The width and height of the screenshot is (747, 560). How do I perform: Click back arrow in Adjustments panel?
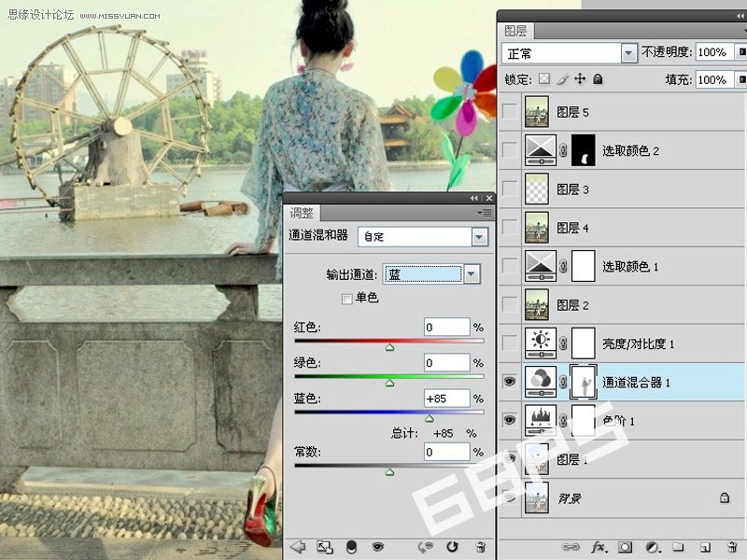tap(298, 547)
